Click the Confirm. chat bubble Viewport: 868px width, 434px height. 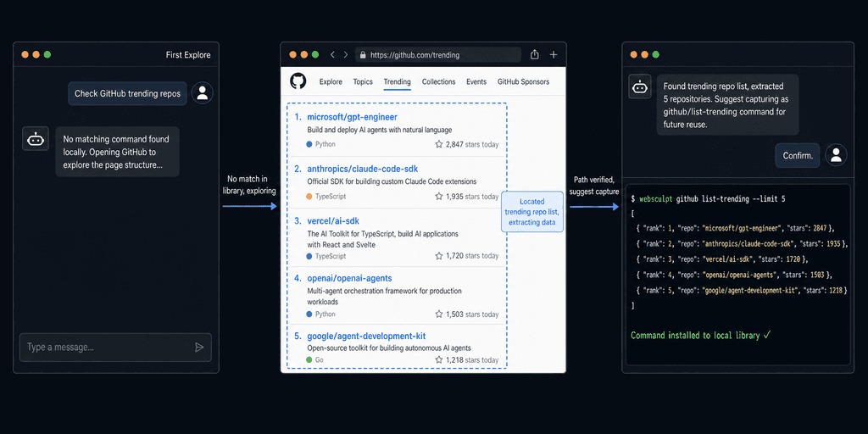click(798, 156)
